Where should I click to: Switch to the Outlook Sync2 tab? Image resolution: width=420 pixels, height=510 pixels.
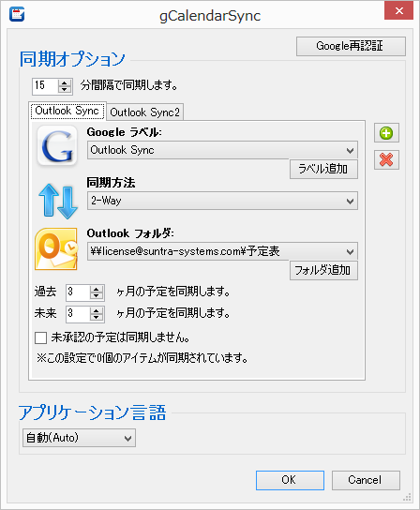pyautogui.click(x=144, y=112)
